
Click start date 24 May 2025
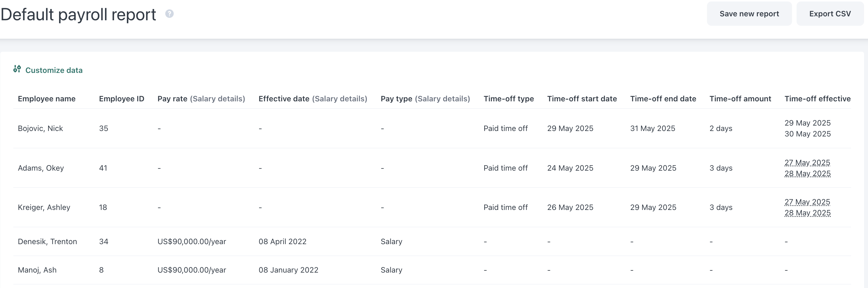click(570, 168)
